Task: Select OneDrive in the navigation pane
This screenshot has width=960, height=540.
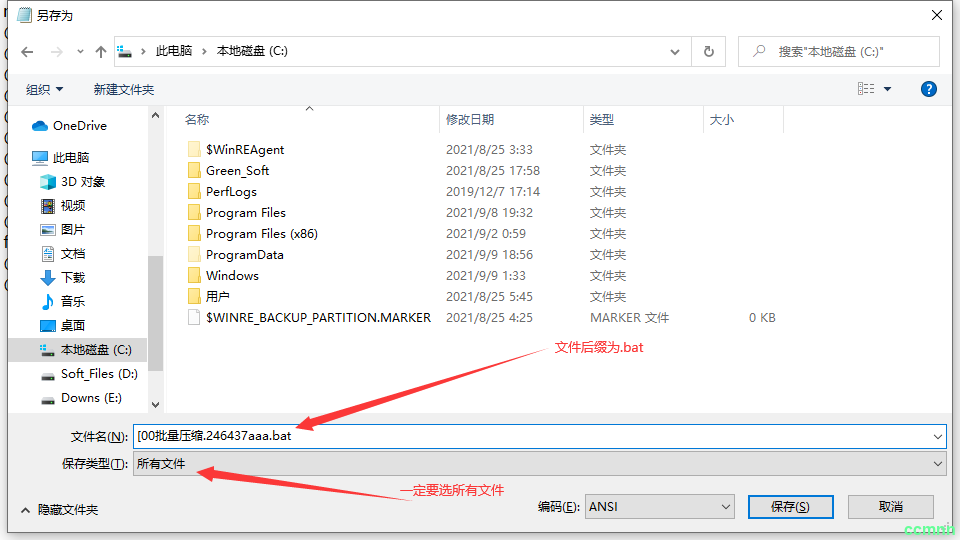Action: coord(79,126)
